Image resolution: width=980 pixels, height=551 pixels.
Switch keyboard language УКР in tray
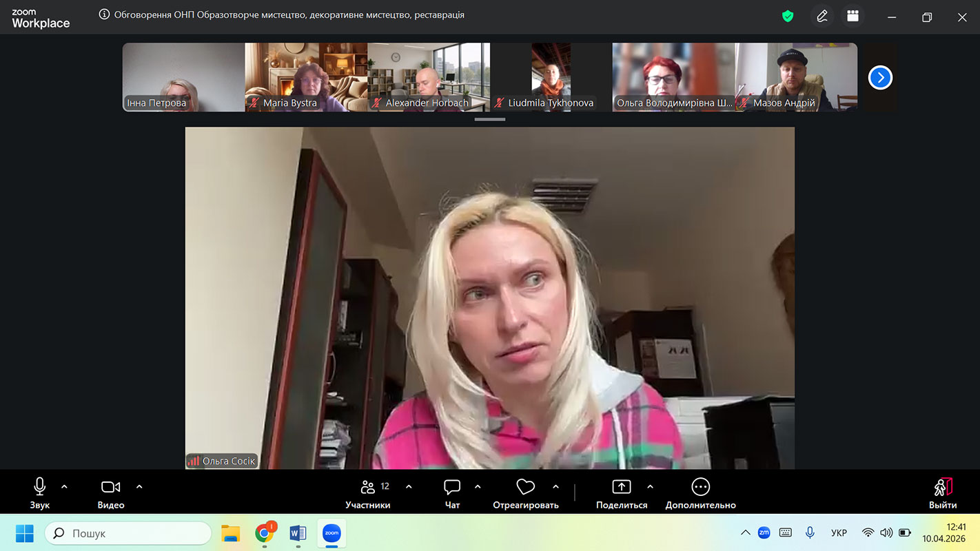839,533
